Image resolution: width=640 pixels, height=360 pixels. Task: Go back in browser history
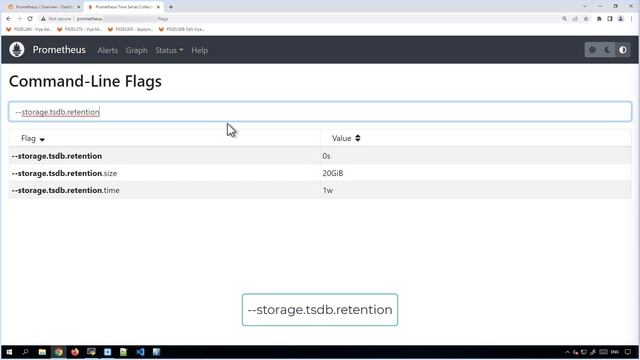point(9,19)
